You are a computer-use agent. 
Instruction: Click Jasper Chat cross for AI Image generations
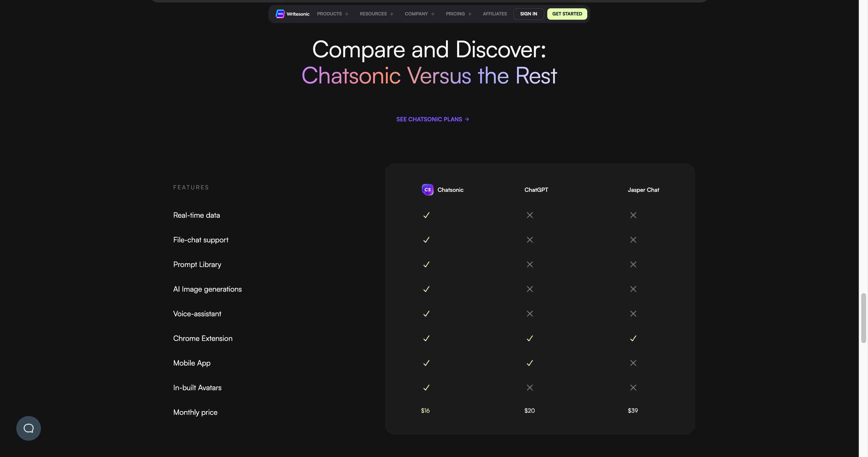pyautogui.click(x=633, y=289)
